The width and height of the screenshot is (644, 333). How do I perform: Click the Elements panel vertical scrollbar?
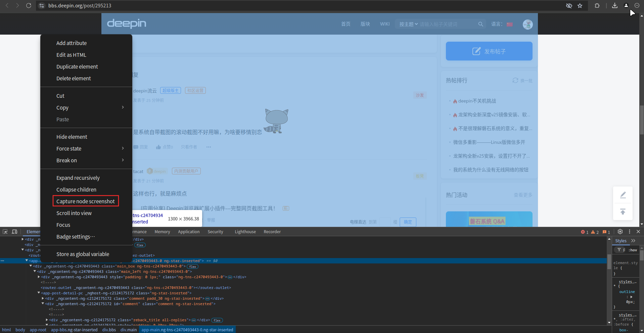click(x=609, y=281)
